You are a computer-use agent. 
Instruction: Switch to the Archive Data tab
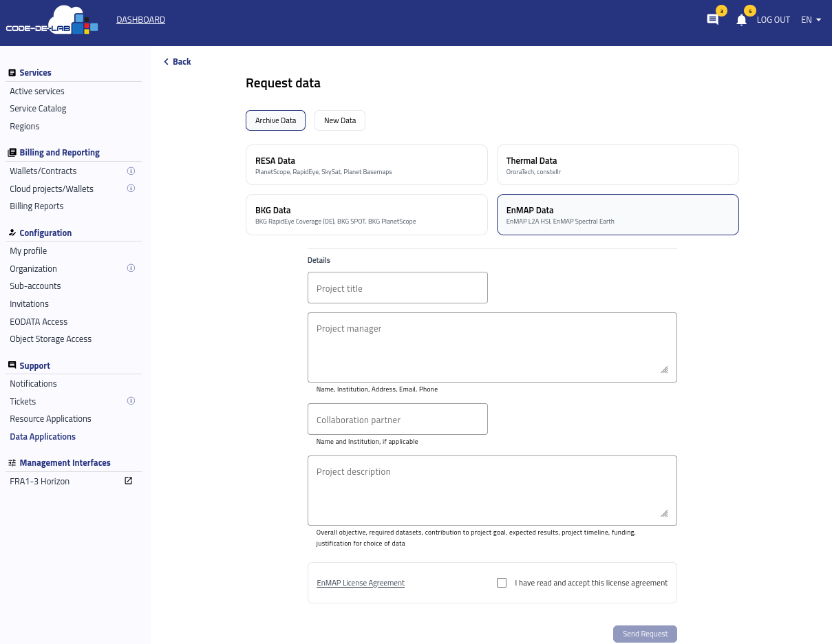(x=275, y=120)
